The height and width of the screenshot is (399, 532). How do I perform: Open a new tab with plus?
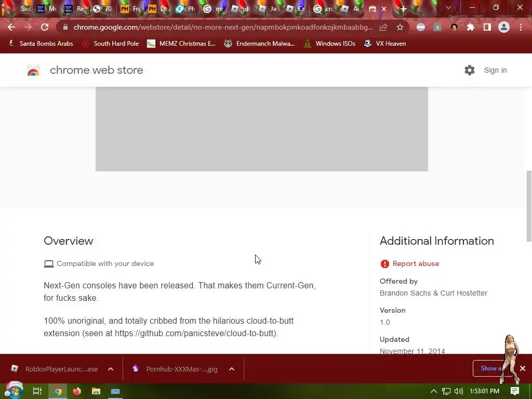(403, 9)
